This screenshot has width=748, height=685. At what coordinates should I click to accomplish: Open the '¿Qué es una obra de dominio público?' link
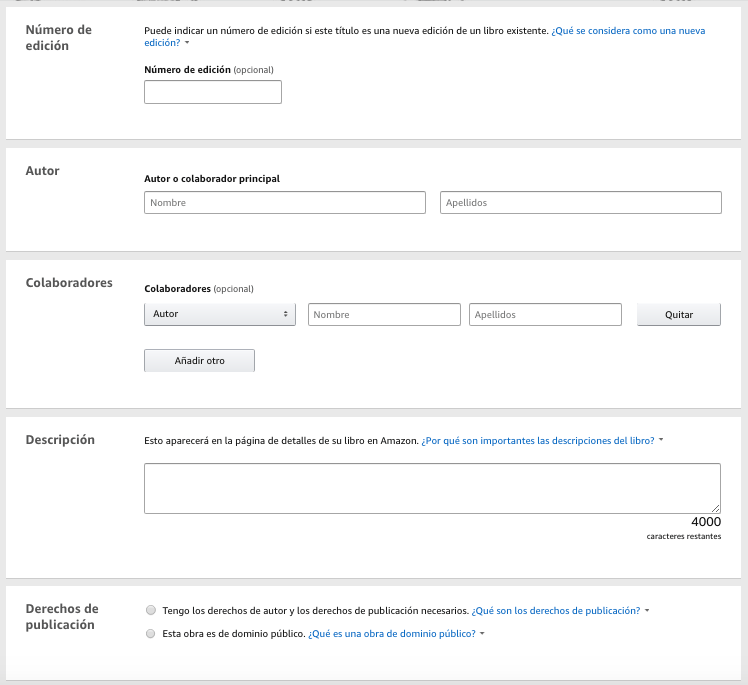tap(392, 633)
